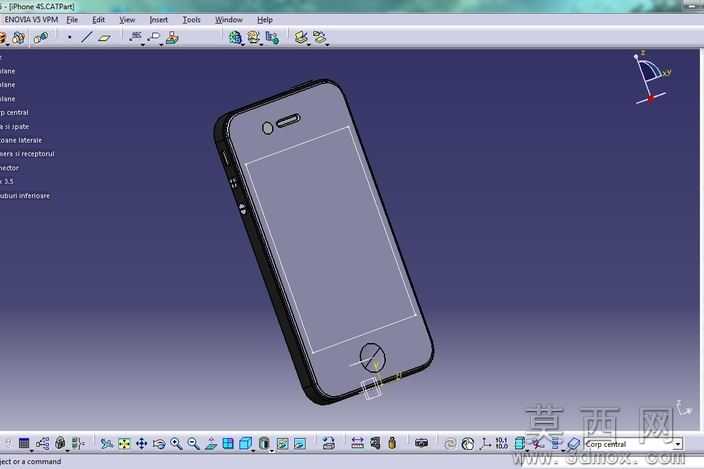Click the assembled boxes icon in upper toolbar
This screenshot has width=704, height=469.
[19, 38]
